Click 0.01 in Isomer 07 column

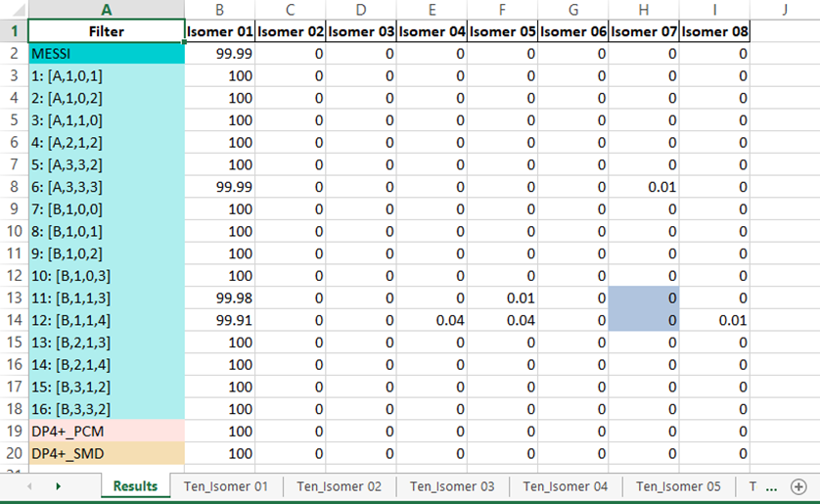click(644, 187)
